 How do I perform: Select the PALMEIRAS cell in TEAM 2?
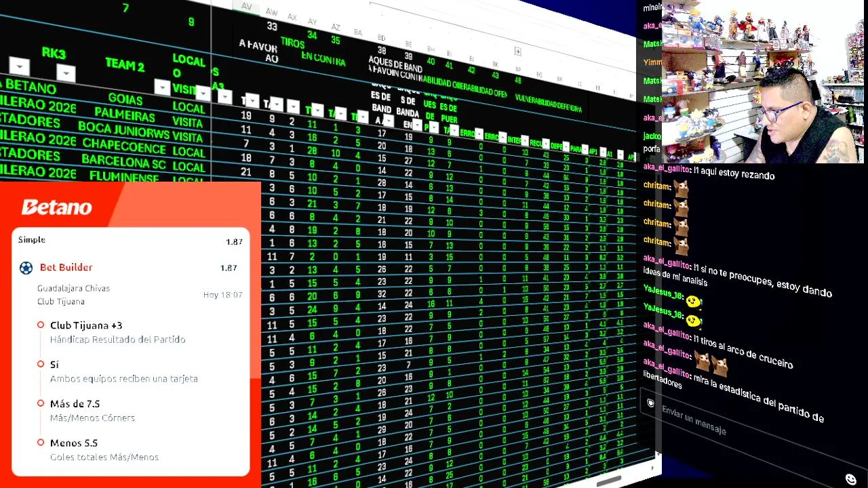(125, 113)
